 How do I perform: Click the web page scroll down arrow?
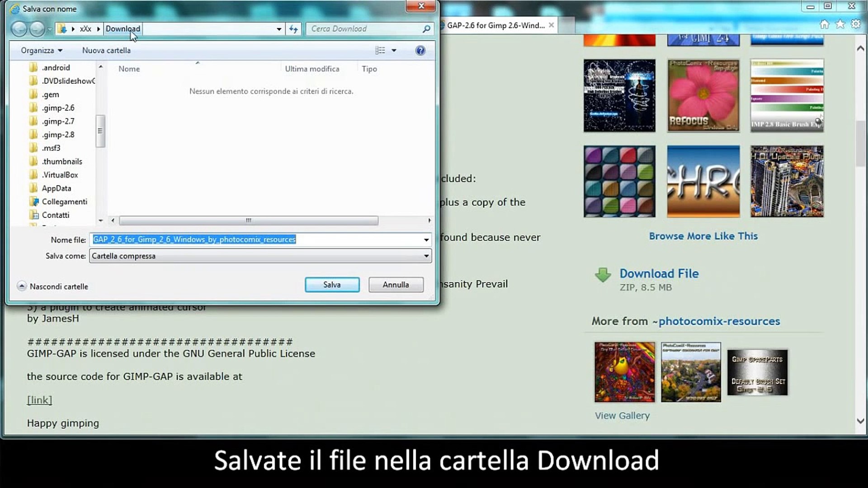860,421
